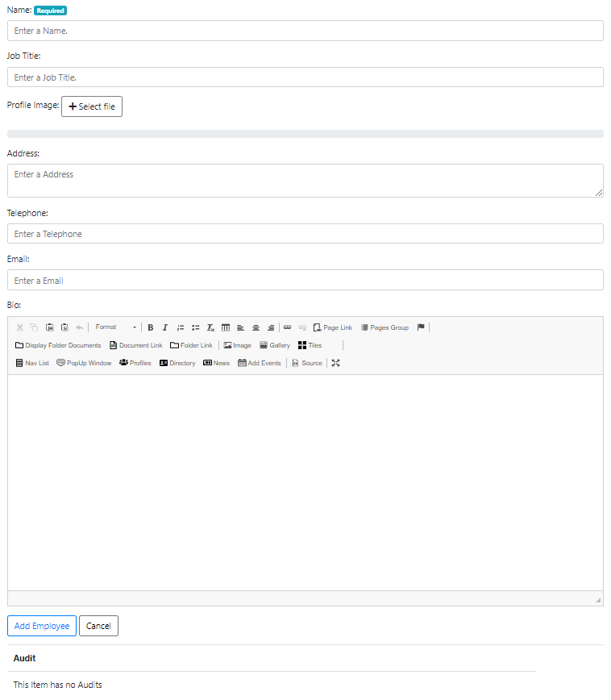Toggle Bold formatting
The image size is (611, 700).
(x=151, y=327)
